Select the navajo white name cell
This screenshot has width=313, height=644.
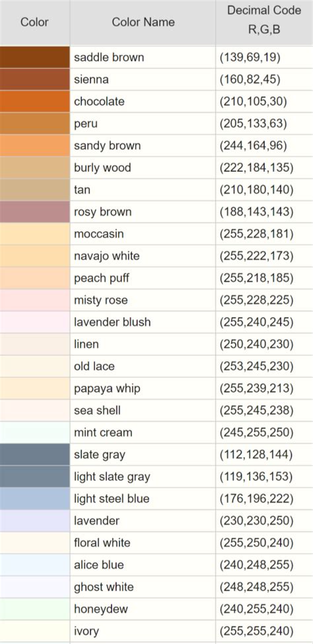[x=143, y=256]
